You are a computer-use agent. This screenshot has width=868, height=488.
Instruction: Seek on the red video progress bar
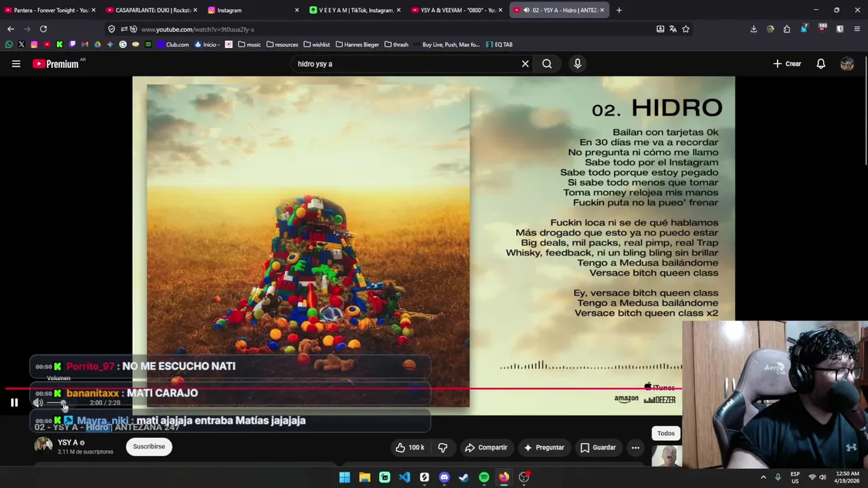(x=342, y=389)
